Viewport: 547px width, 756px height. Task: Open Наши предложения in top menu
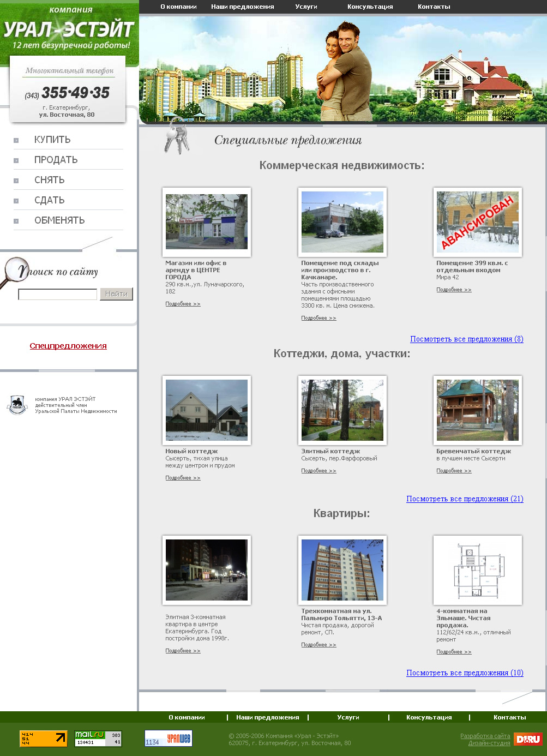coord(243,7)
